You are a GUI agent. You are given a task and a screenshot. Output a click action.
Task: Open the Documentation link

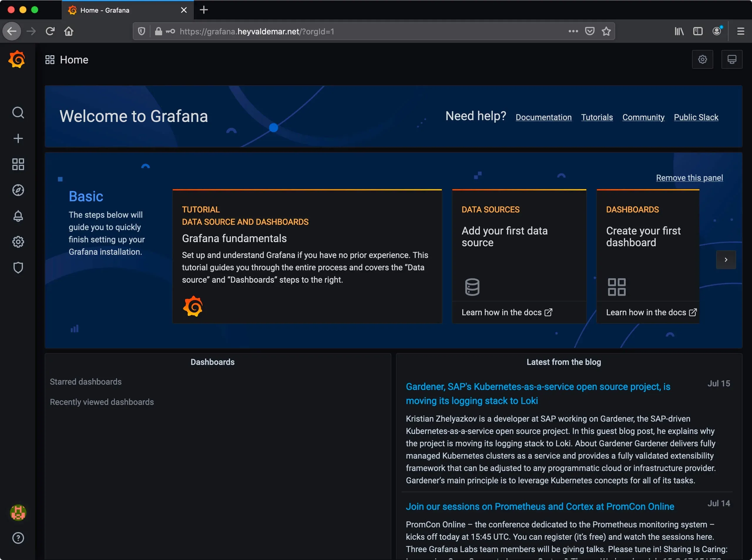[x=543, y=117]
